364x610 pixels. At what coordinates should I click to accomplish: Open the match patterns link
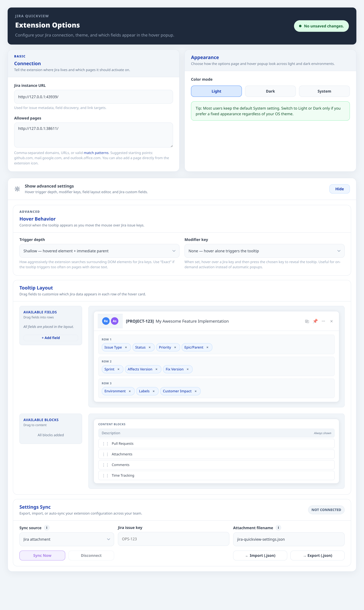tap(96, 153)
